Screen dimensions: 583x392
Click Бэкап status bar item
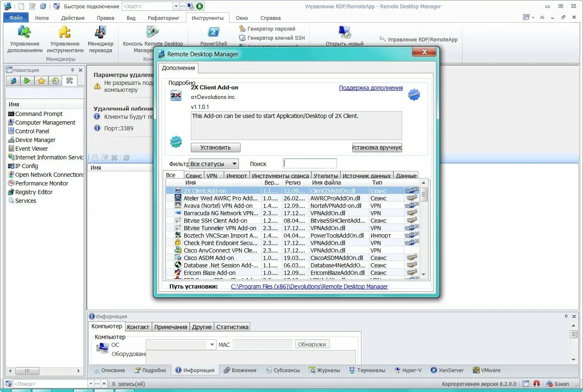[x=558, y=384]
